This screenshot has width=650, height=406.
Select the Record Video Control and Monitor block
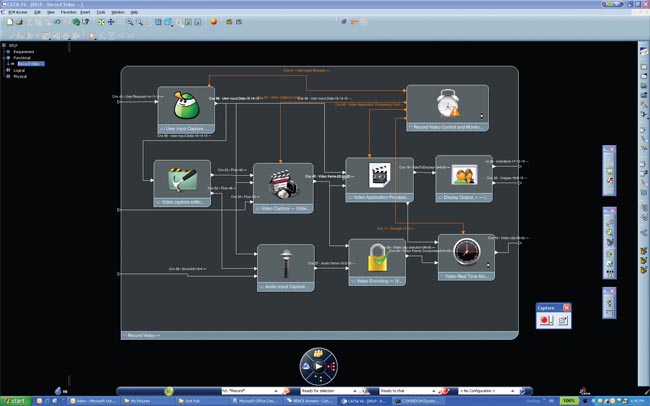pos(447,108)
